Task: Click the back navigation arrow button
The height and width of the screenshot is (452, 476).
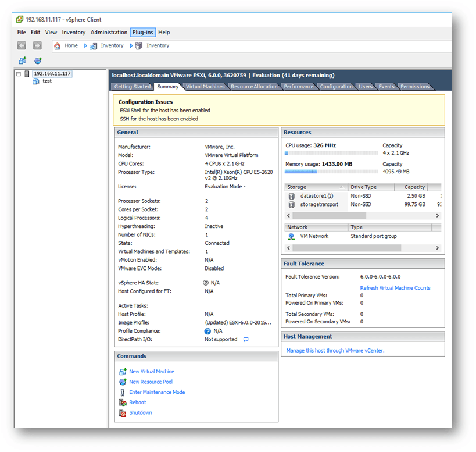Action: pos(22,45)
